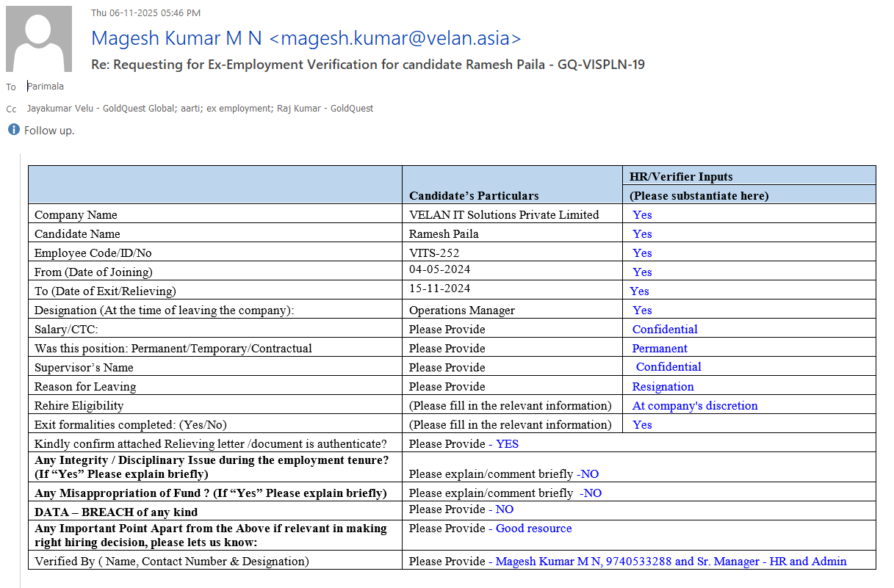Select the candidate name Ramesh Paila cell
Viewport: 894px width, 588px height.
click(444, 234)
